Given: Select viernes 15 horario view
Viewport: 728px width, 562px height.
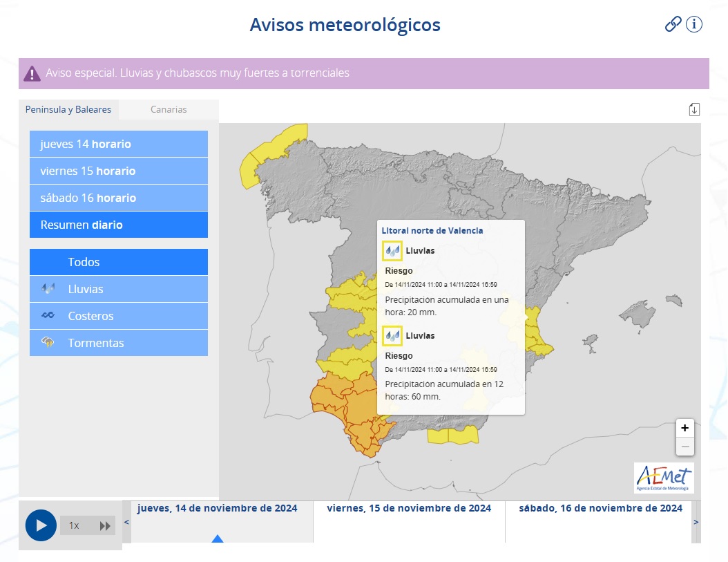Looking at the screenshot, I should [119, 171].
